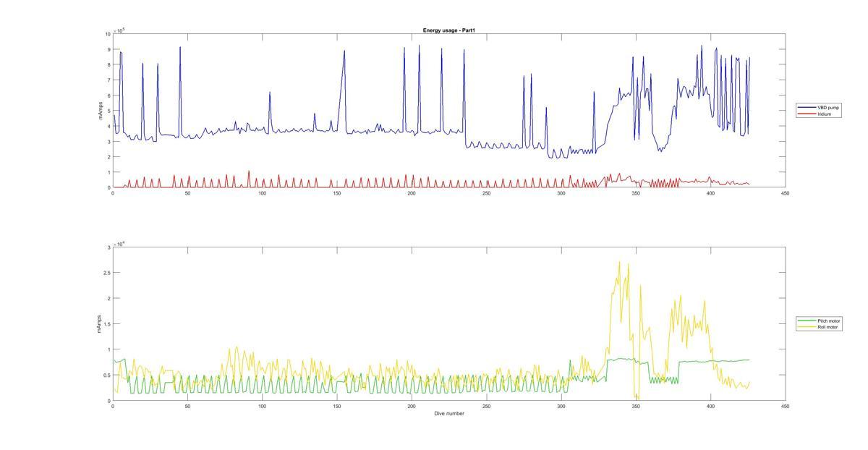The height and width of the screenshot is (450, 868).
Task: Click the bottom plot y-axis tick '1.5'
Action: [x=107, y=324]
